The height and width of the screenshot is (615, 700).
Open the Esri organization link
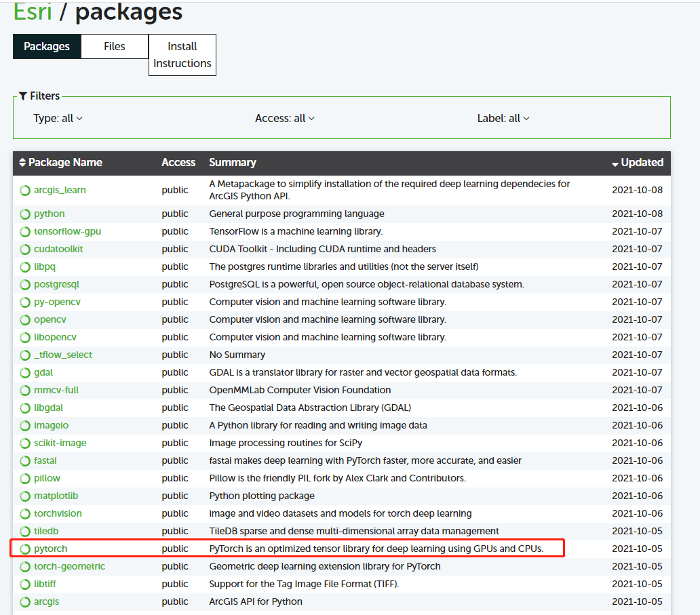pyautogui.click(x=33, y=12)
